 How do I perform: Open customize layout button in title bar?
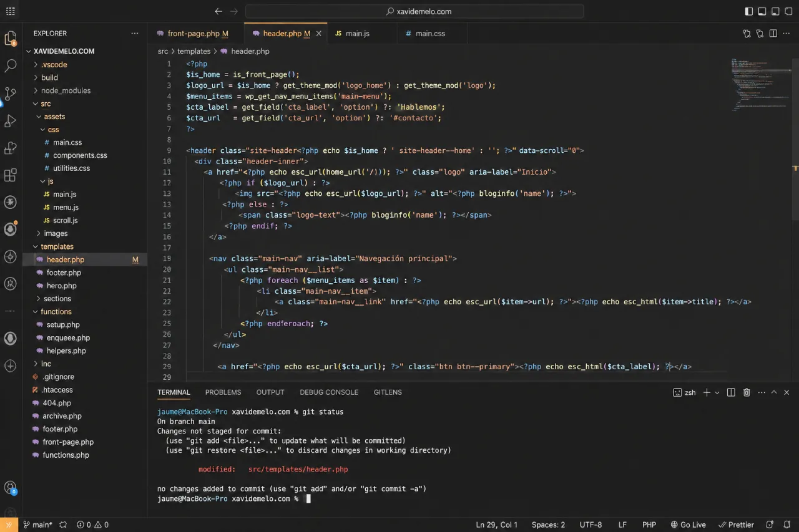788,11
